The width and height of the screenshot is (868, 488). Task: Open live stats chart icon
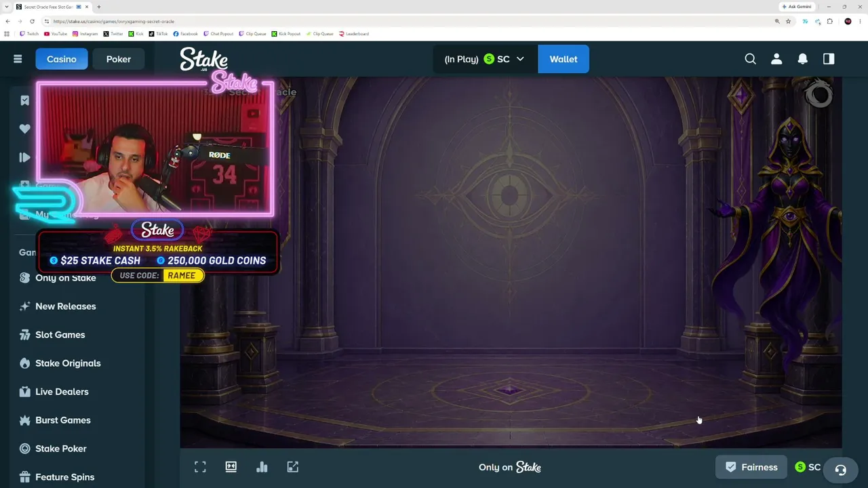262,467
